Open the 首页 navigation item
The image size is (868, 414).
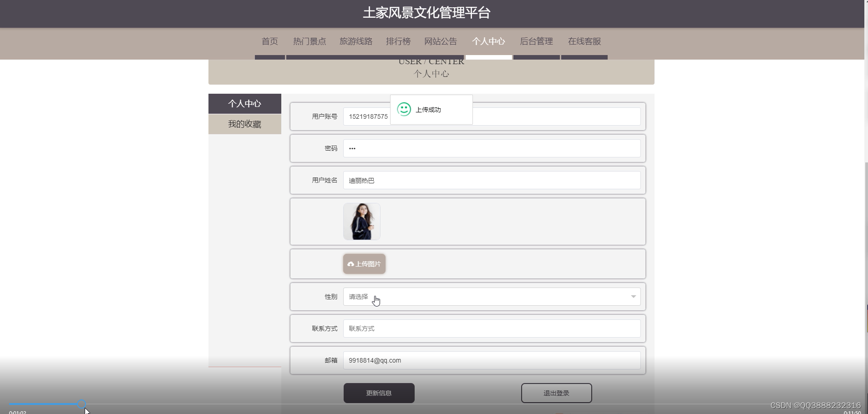click(269, 41)
